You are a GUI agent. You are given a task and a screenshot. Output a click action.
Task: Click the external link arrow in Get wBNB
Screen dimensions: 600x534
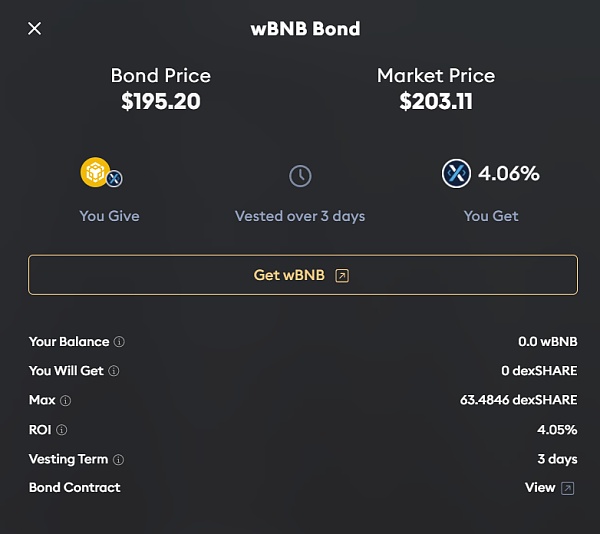(342, 275)
